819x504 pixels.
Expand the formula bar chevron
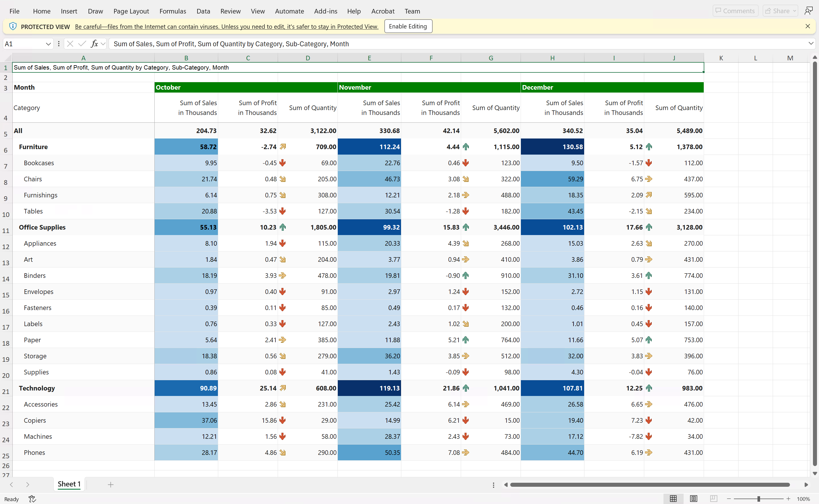pos(811,44)
